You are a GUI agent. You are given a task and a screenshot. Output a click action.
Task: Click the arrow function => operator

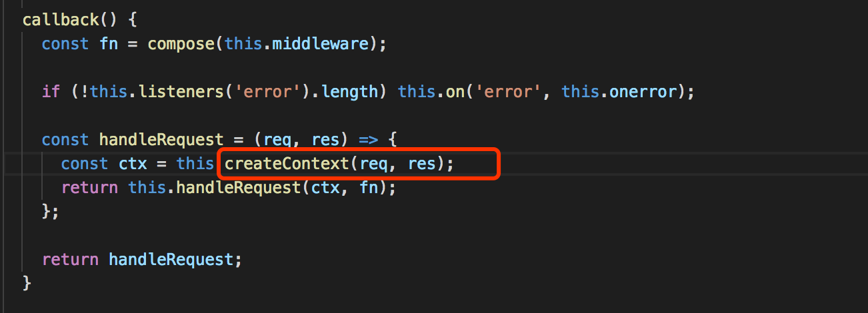368,139
